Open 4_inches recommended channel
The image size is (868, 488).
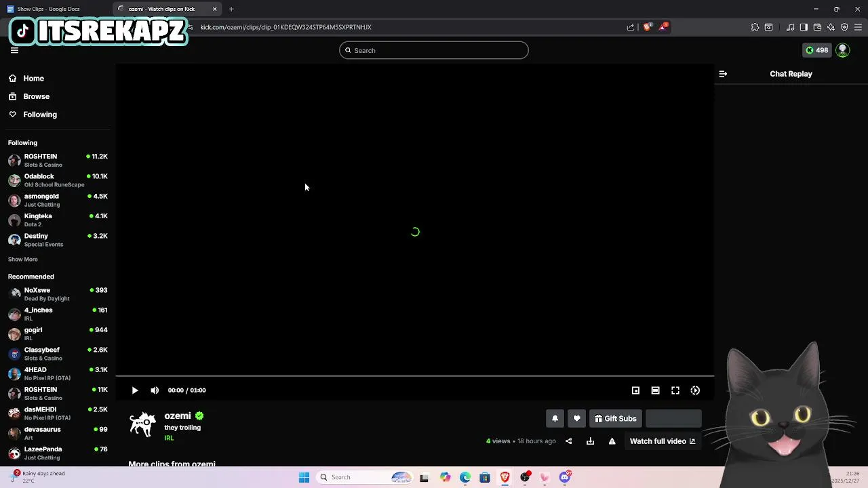click(x=58, y=314)
